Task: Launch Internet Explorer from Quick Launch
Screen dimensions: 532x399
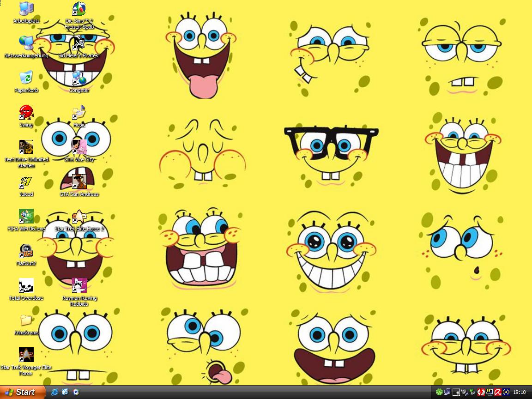Action: (x=55, y=392)
